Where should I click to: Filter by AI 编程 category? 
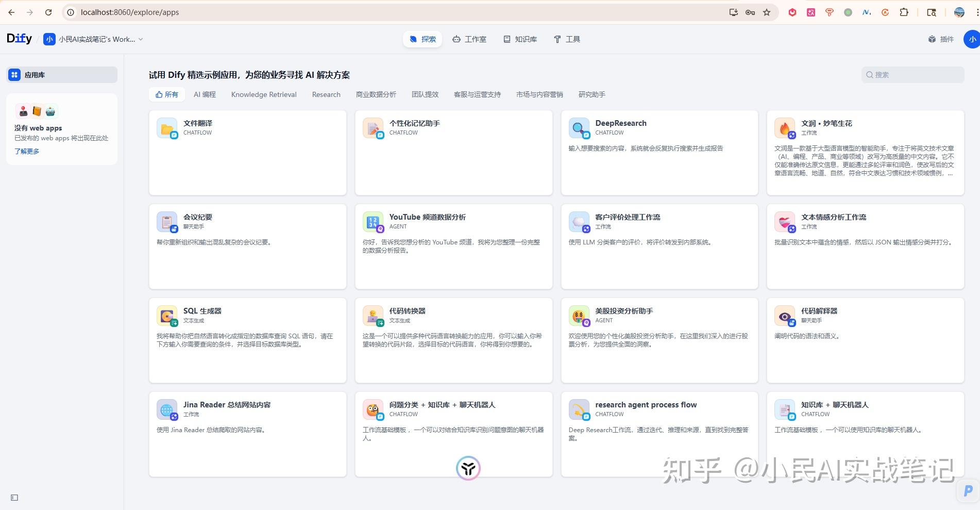[x=205, y=94]
